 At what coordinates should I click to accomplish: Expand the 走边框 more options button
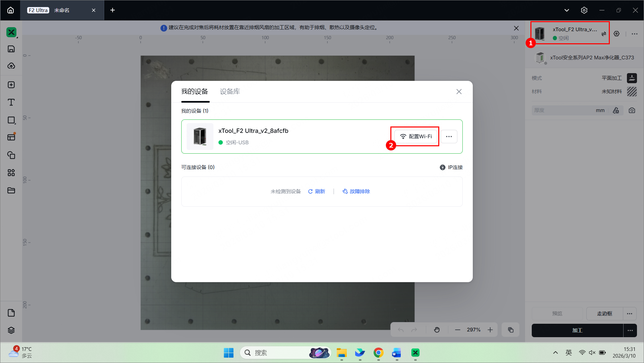click(630, 314)
